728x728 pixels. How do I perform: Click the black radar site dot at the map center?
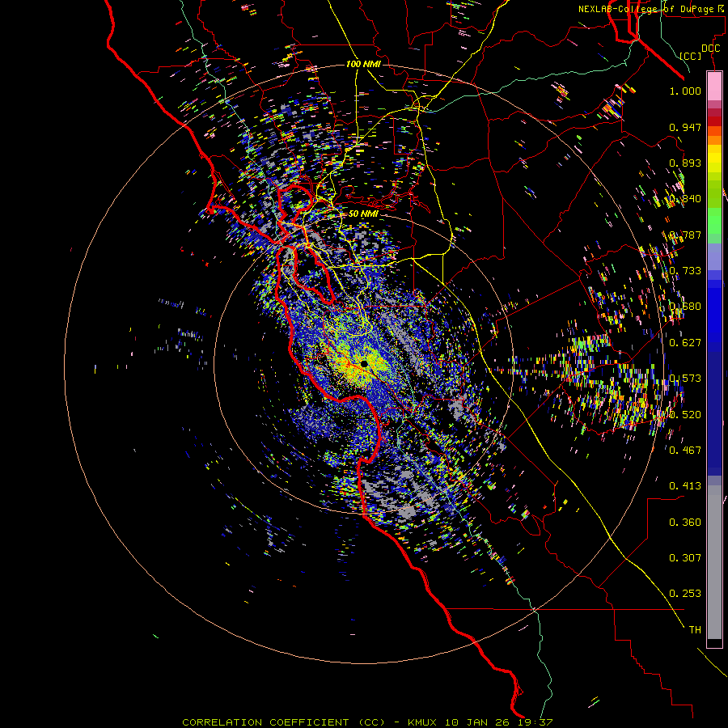pos(364,363)
